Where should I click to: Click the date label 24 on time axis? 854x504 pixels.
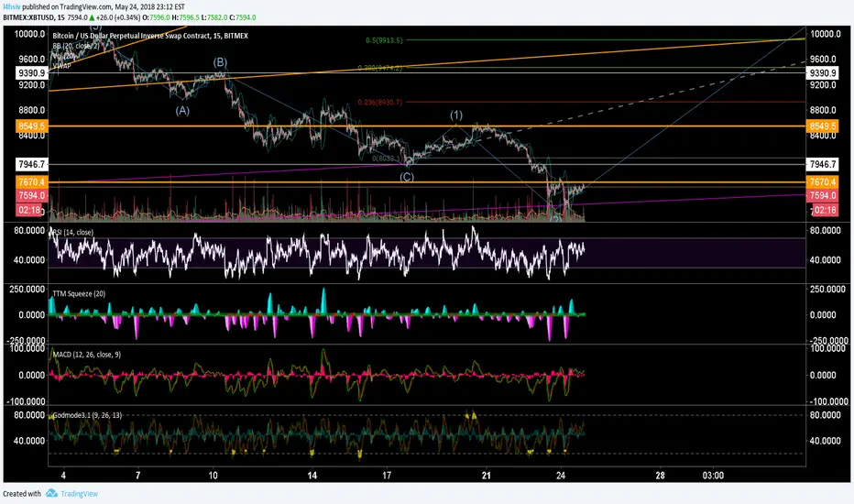(561, 476)
